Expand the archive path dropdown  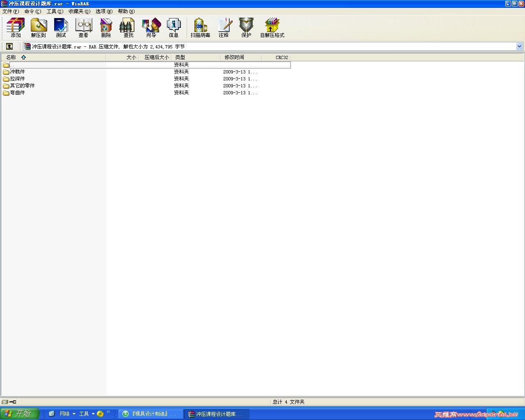coord(519,46)
